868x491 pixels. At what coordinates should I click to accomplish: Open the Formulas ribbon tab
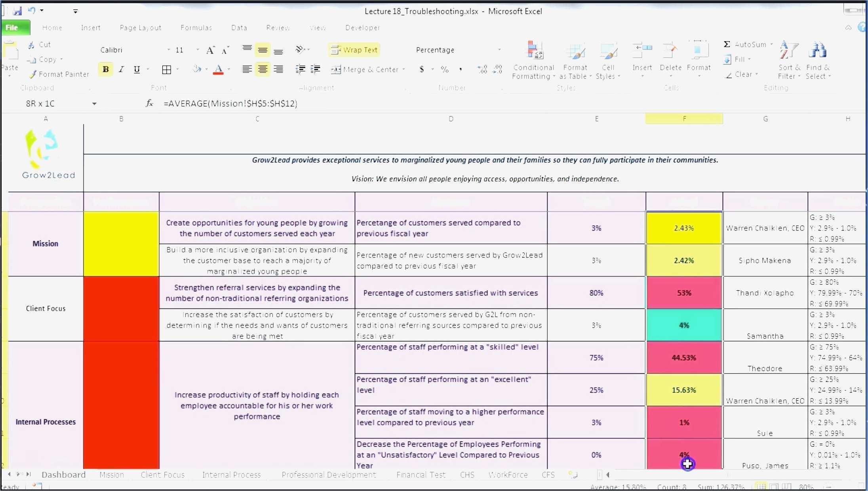pyautogui.click(x=196, y=28)
